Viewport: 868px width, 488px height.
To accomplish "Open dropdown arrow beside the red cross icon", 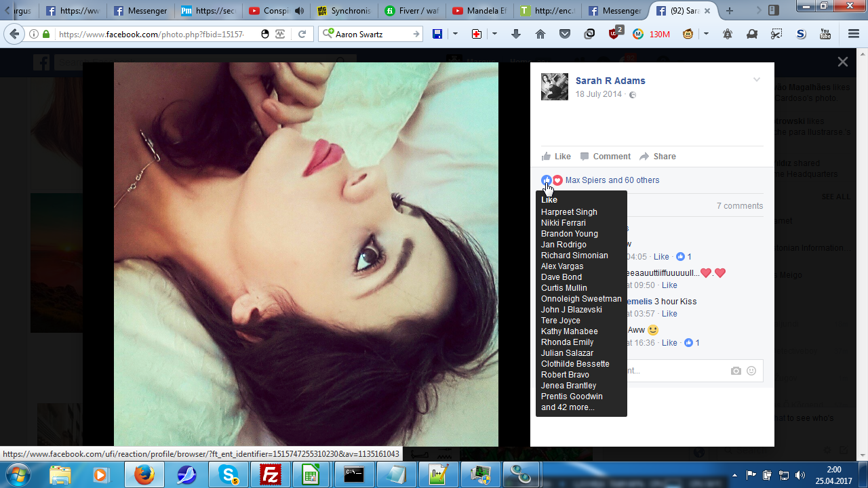I will coord(494,34).
